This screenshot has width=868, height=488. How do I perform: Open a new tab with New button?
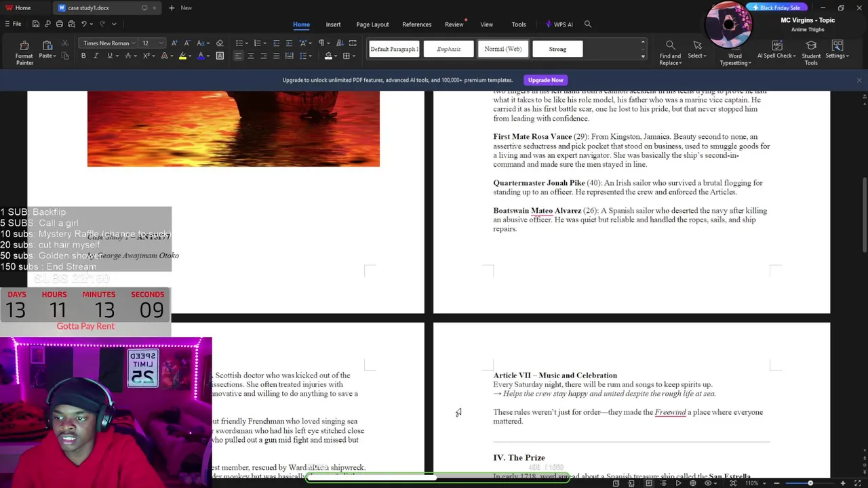180,7
